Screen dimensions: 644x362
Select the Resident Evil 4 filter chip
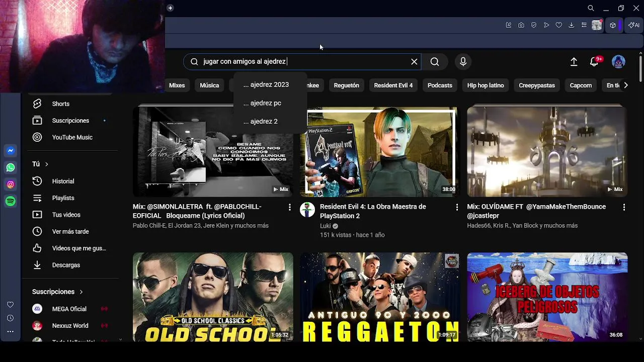coord(393,85)
